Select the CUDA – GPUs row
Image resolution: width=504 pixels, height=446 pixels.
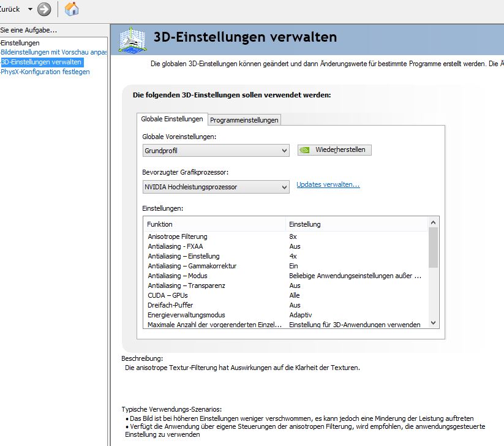[x=285, y=295]
